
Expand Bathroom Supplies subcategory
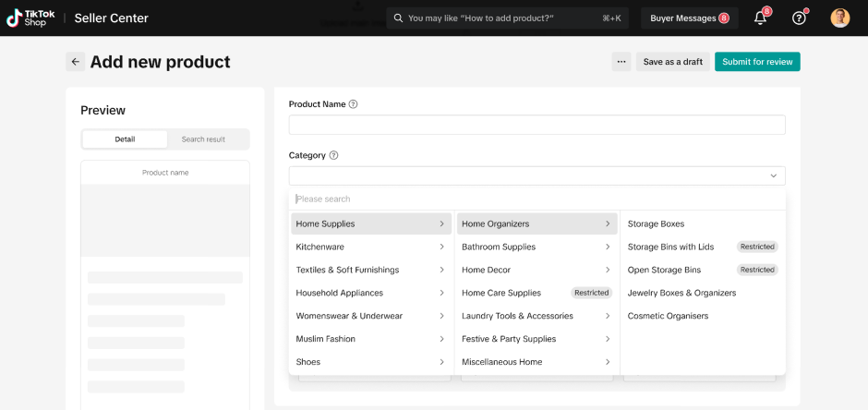coord(536,247)
